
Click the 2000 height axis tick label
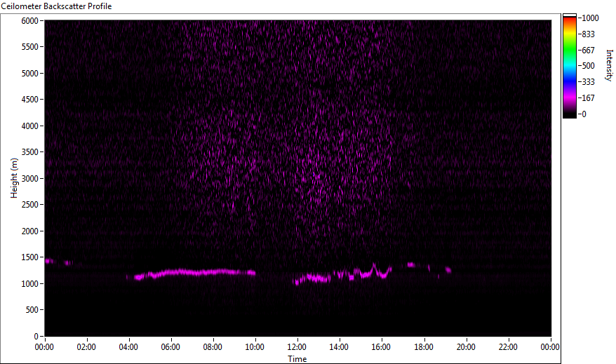pos(30,231)
